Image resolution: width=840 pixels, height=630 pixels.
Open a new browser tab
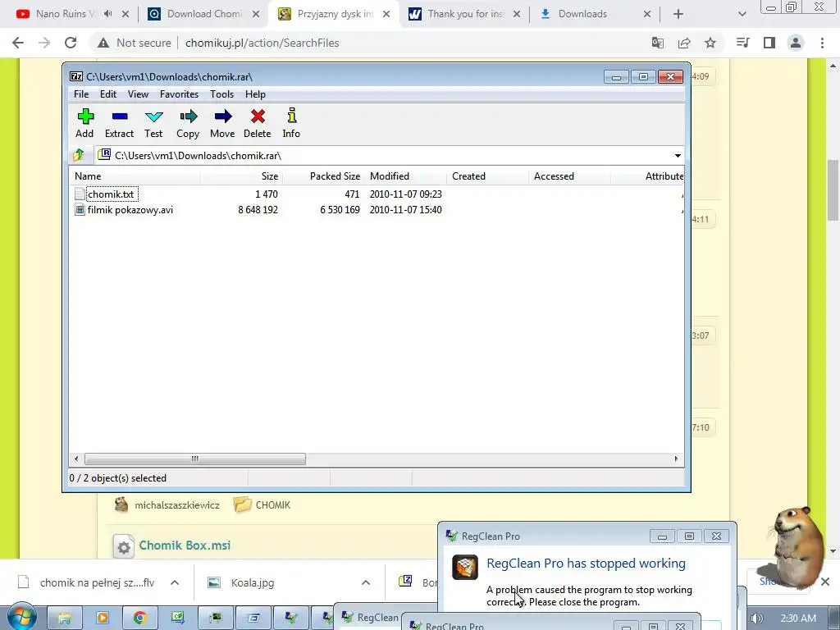pos(678,14)
